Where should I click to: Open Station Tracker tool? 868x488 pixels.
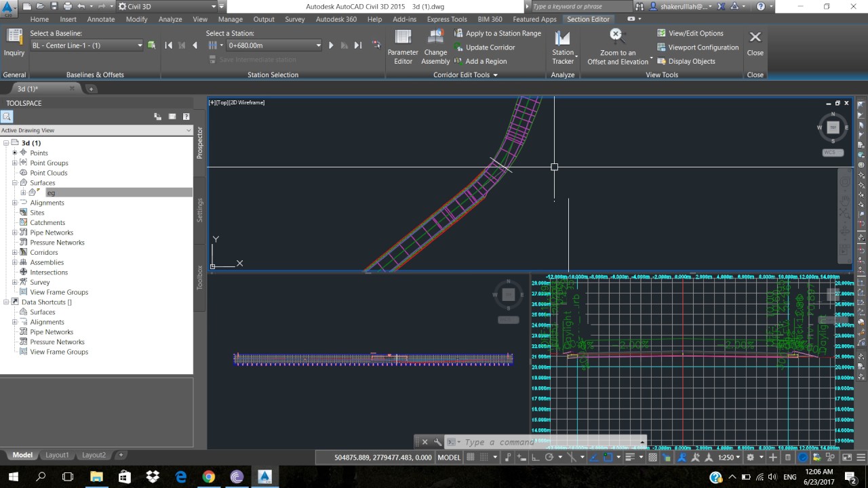[563, 47]
